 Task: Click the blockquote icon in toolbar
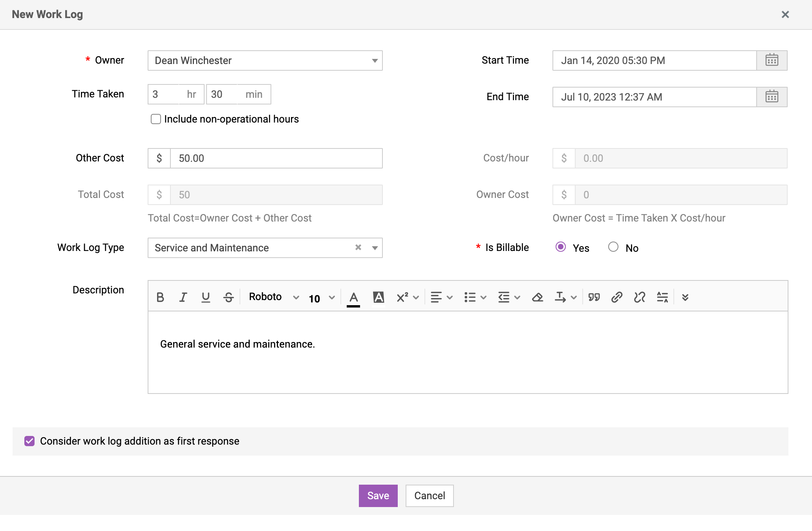coord(594,297)
